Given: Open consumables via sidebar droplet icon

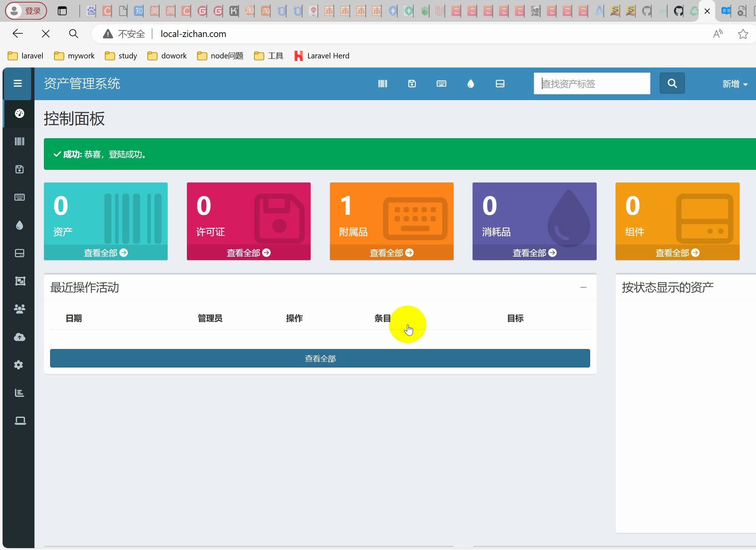Looking at the screenshot, I should coord(20,225).
